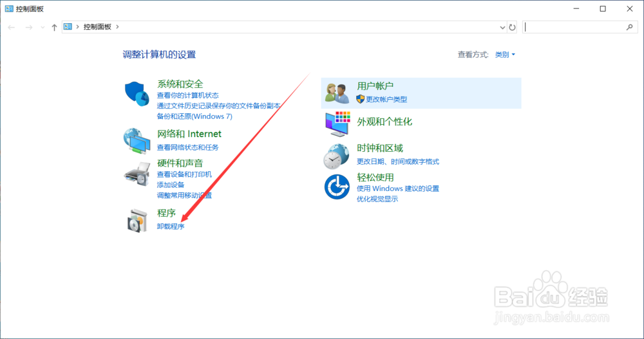Image resolution: width=644 pixels, height=339 pixels.
Task: Click the System and Security shield icon
Action: pos(137,93)
